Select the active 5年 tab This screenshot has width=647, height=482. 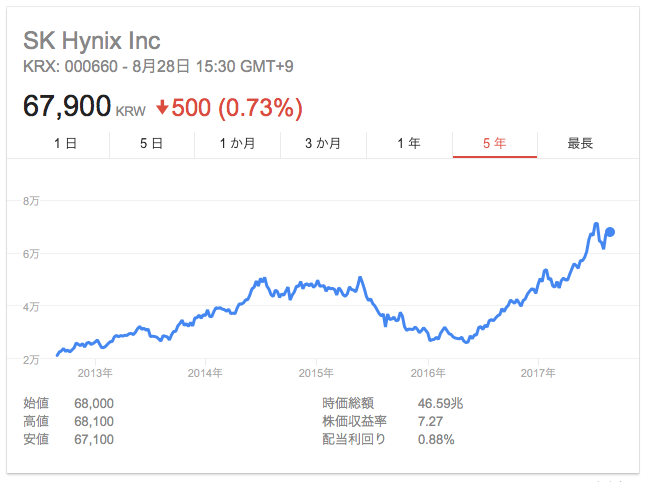tap(494, 143)
